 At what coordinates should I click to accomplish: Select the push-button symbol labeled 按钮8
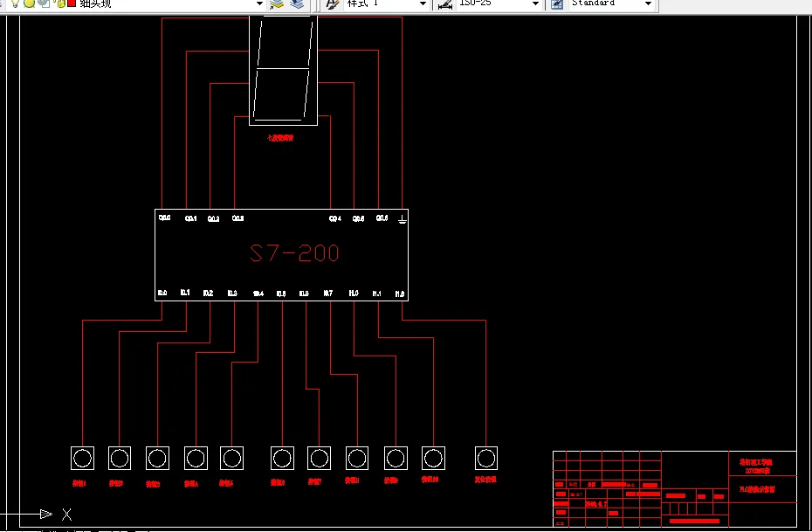point(357,458)
